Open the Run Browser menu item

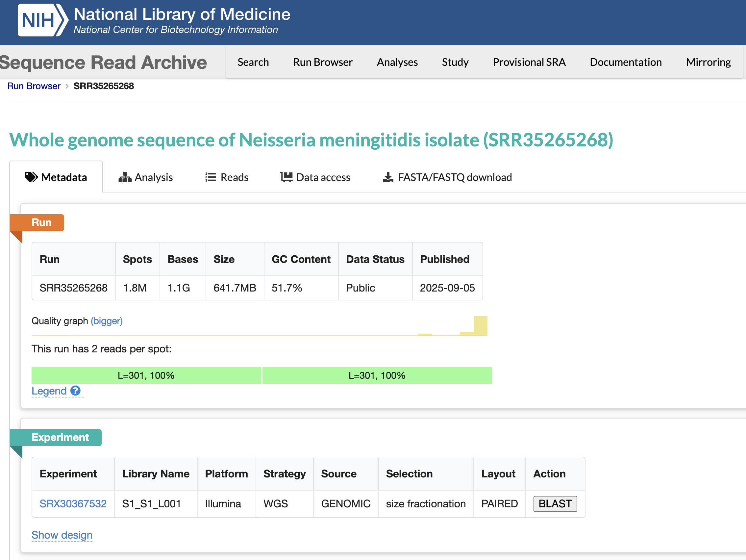(x=323, y=62)
